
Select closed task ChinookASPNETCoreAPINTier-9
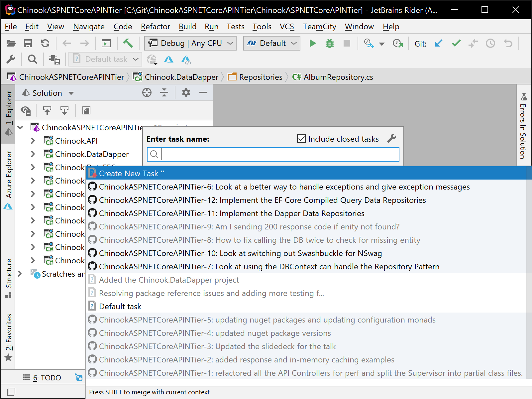coord(309,226)
